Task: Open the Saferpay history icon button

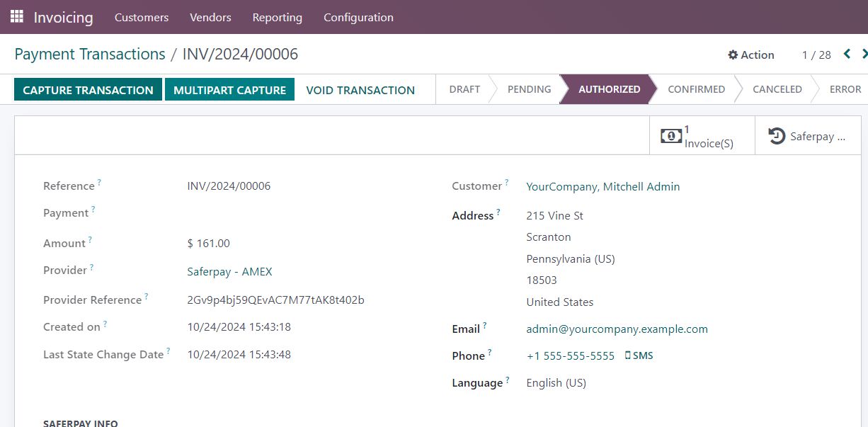Action: click(777, 136)
